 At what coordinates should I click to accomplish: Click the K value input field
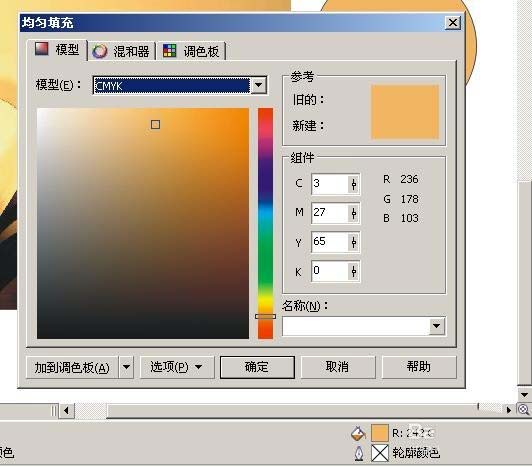[x=330, y=271]
